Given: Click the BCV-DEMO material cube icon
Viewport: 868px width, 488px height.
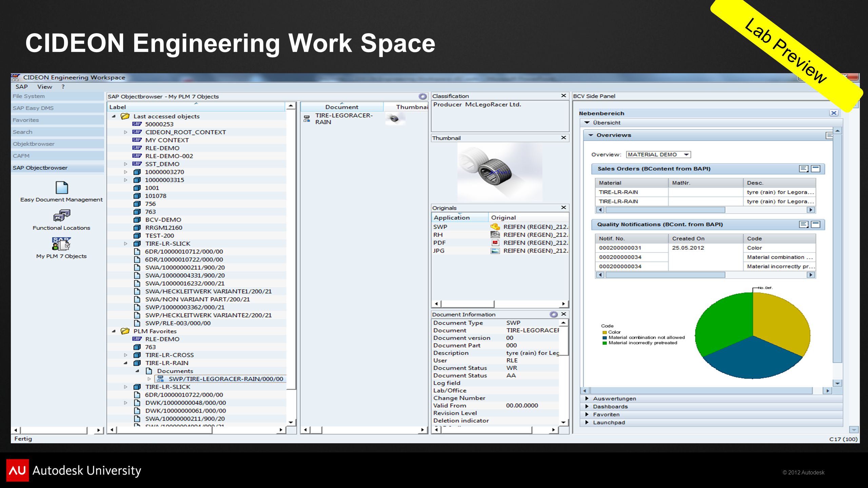Looking at the screenshot, I should click(x=137, y=220).
